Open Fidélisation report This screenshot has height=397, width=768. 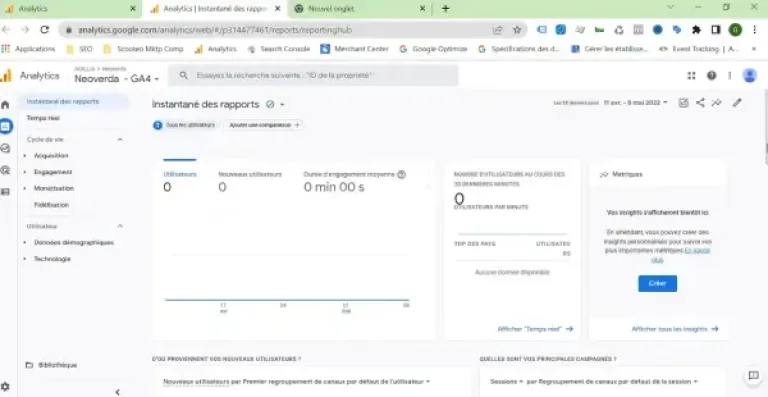51,205
